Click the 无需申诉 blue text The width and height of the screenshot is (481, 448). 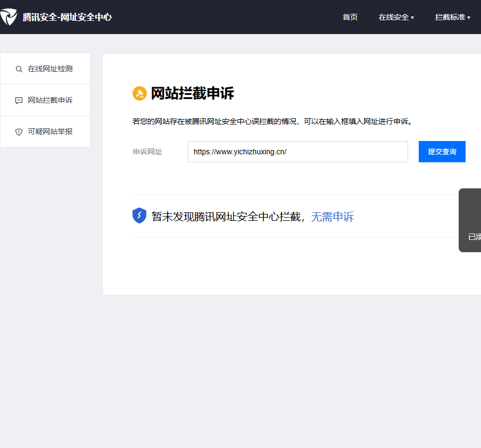pos(333,217)
